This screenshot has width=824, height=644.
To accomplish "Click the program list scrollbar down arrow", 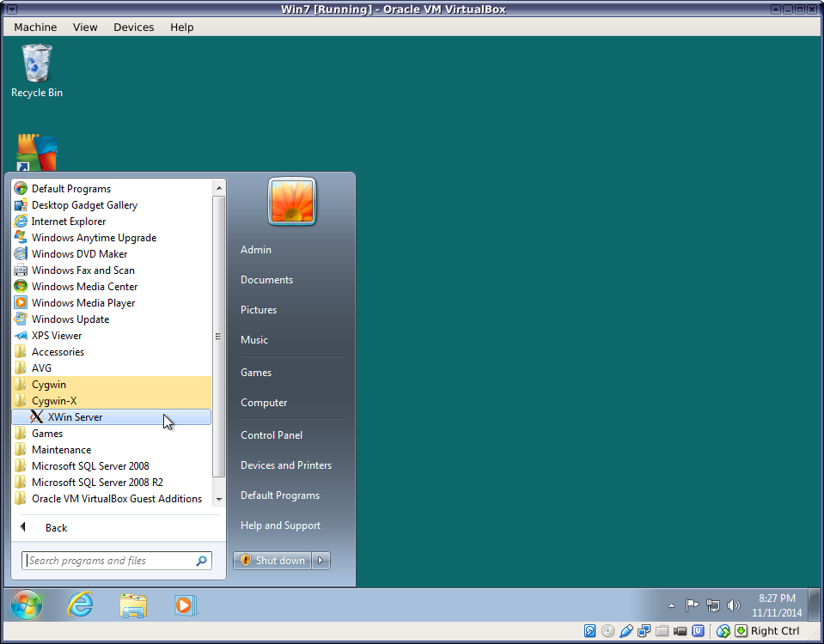I will [x=219, y=499].
